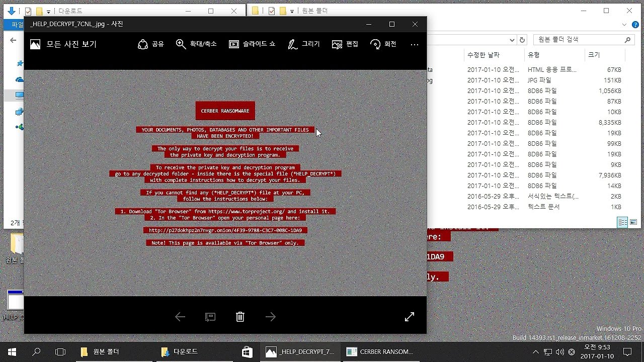644x362 pixels.
Task: Click the icon between previous arrow and trash
Action: [x=210, y=317]
